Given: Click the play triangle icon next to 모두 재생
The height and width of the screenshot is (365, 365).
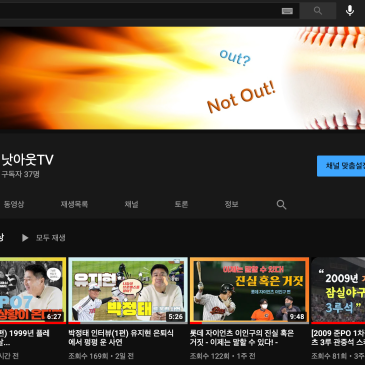Looking at the screenshot, I should click(x=25, y=238).
